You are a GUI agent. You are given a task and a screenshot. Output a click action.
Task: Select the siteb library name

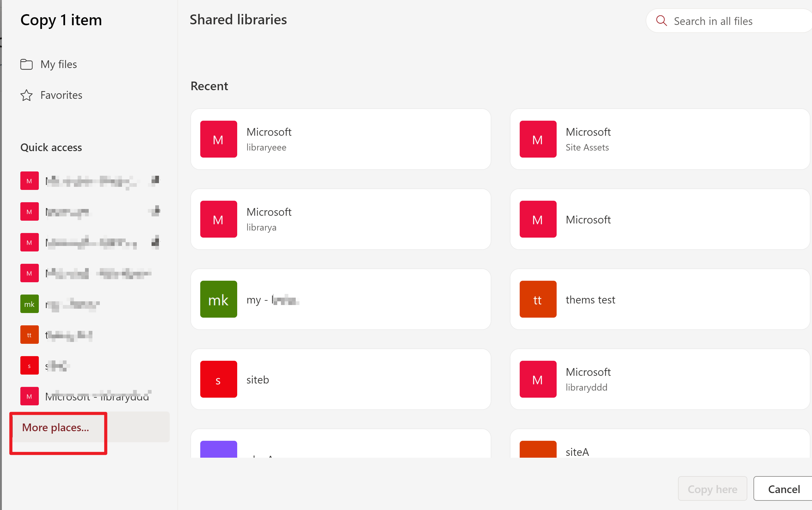[x=258, y=379]
